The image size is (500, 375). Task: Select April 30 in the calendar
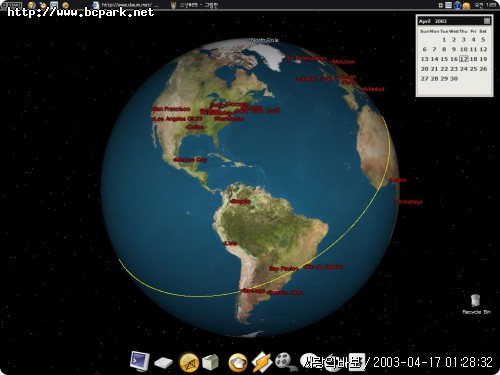pos(454,79)
